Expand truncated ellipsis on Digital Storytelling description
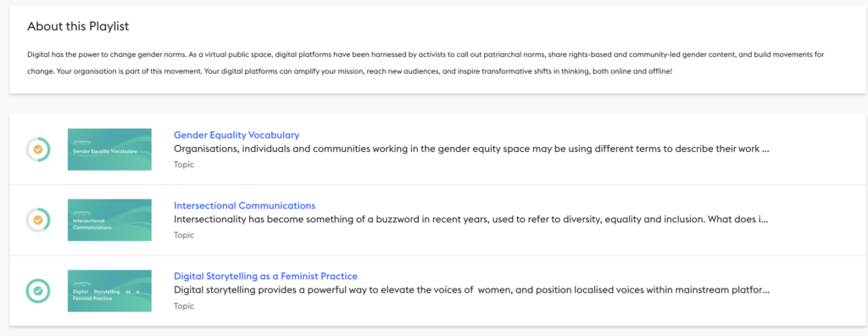 [765, 292]
